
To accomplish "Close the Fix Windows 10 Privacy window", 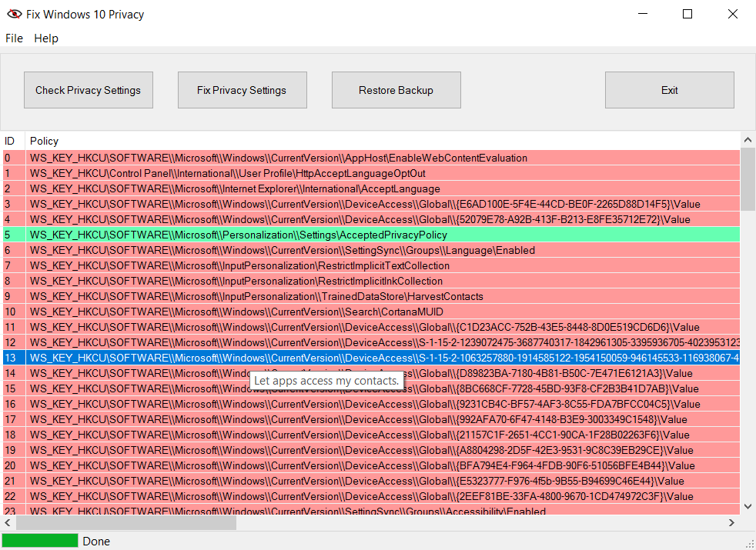I will click(x=733, y=15).
